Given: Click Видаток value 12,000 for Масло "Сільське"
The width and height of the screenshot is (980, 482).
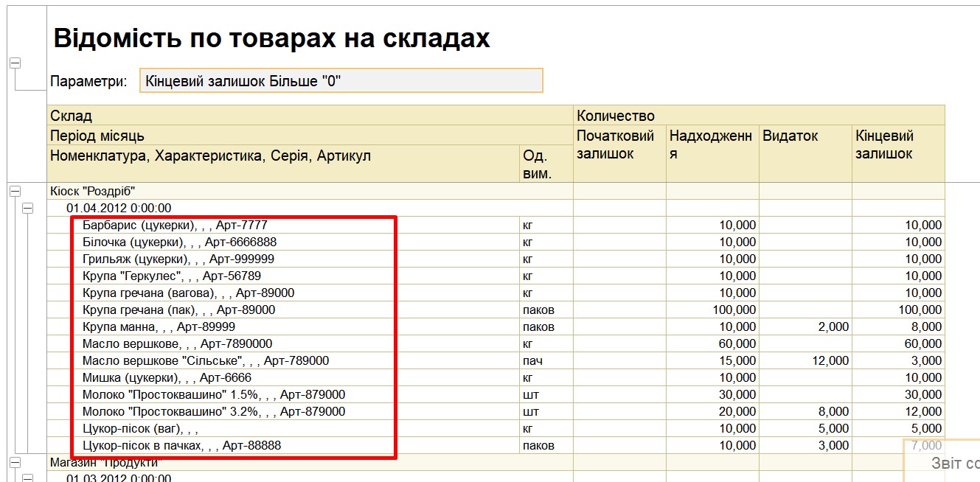Looking at the screenshot, I should pyautogui.click(x=805, y=361).
